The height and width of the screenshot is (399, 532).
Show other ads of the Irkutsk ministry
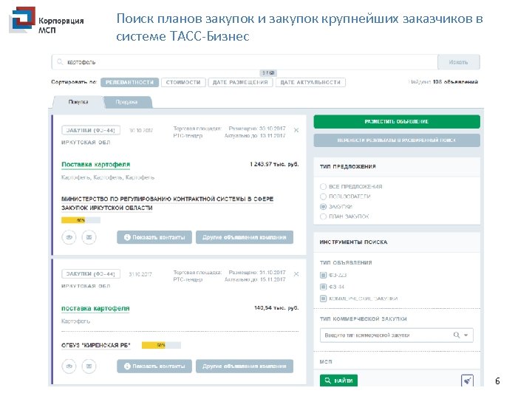tap(245, 237)
